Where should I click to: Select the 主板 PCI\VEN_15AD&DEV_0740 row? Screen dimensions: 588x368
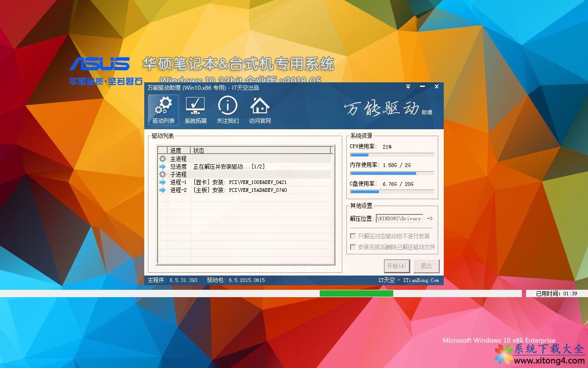pos(244,190)
